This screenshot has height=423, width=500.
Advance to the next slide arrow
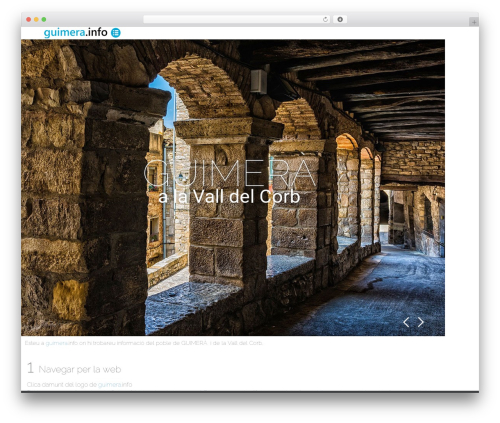[x=421, y=322]
